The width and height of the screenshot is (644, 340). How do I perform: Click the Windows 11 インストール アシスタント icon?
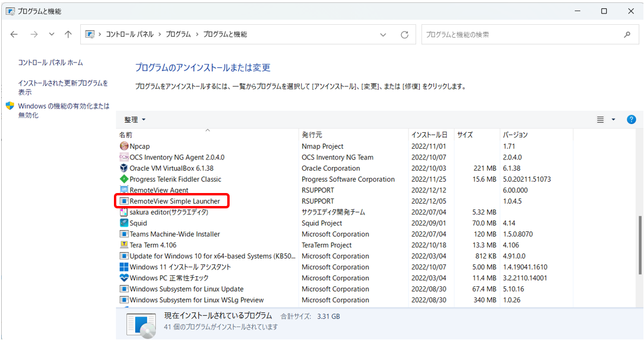pos(123,267)
